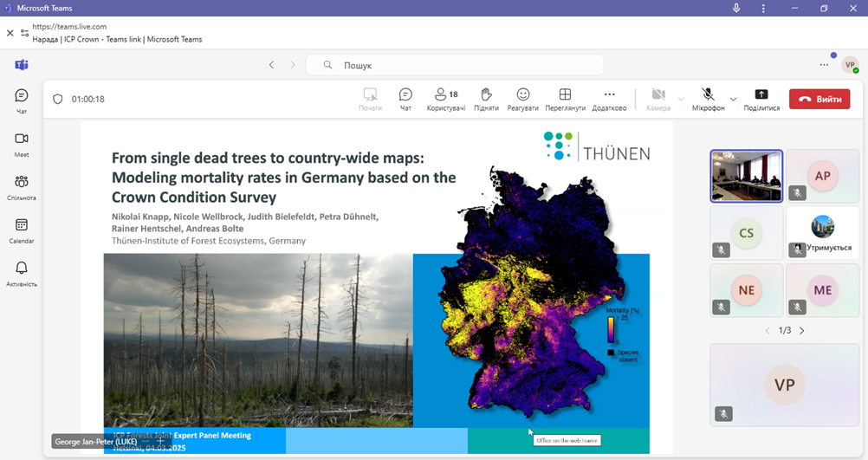Click the muted mic icon on NE tile
The width and height of the screenshot is (868, 460).
pyautogui.click(x=721, y=307)
